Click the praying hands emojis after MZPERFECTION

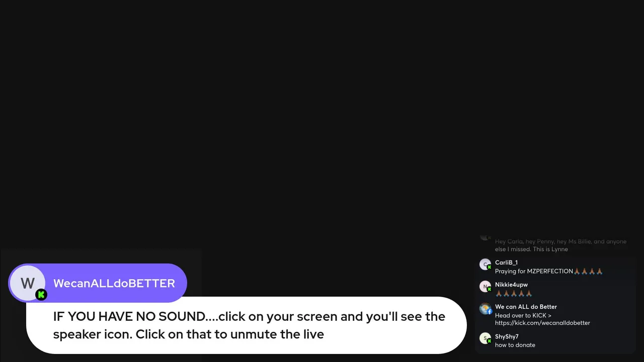tap(588, 271)
